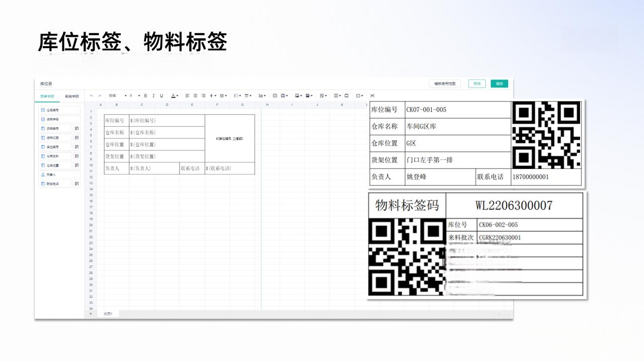
Task: Select the 负责人 field in left panel
Action: pos(59,174)
